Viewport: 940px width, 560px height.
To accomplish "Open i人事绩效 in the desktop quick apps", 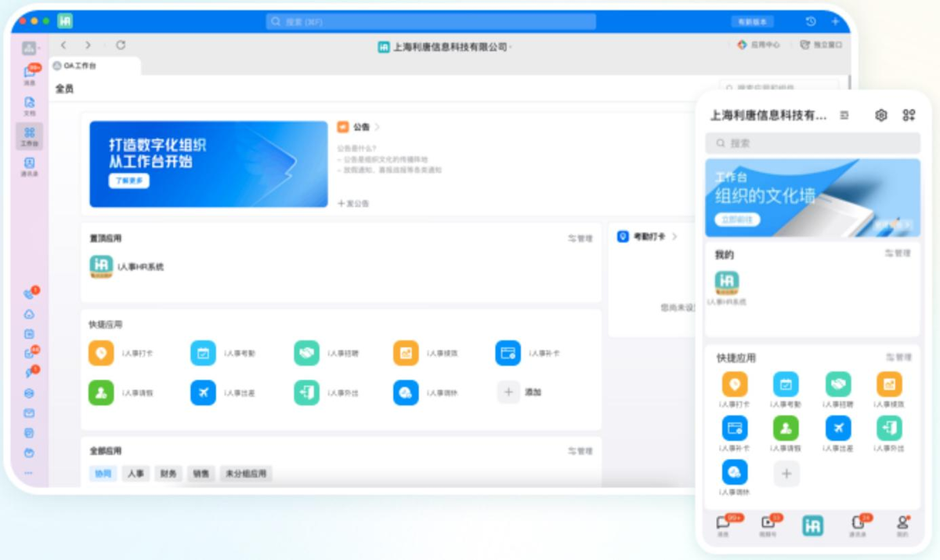I will coord(406,353).
